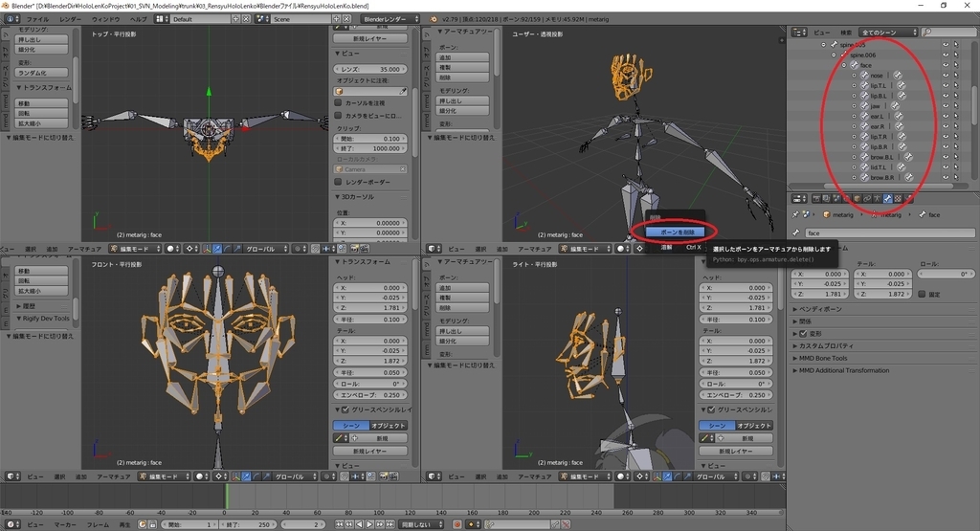Hide the ear.L bone via eye icon
This screenshot has width=980, height=531.
946,116
